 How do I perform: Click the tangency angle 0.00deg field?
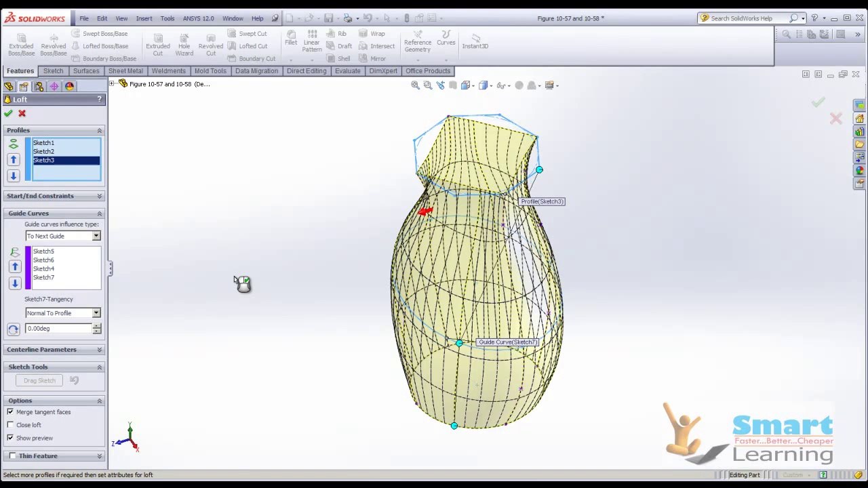(59, 329)
